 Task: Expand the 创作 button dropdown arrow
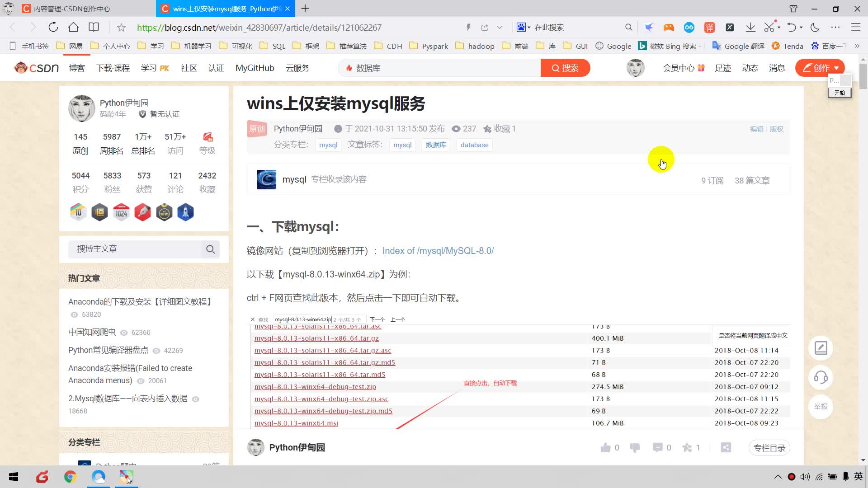(836, 68)
